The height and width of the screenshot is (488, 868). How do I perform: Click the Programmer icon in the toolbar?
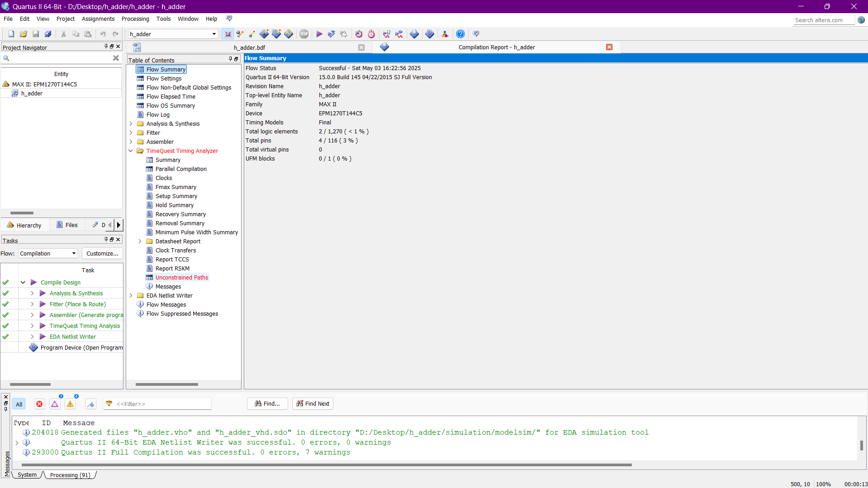pyautogui.click(x=430, y=34)
